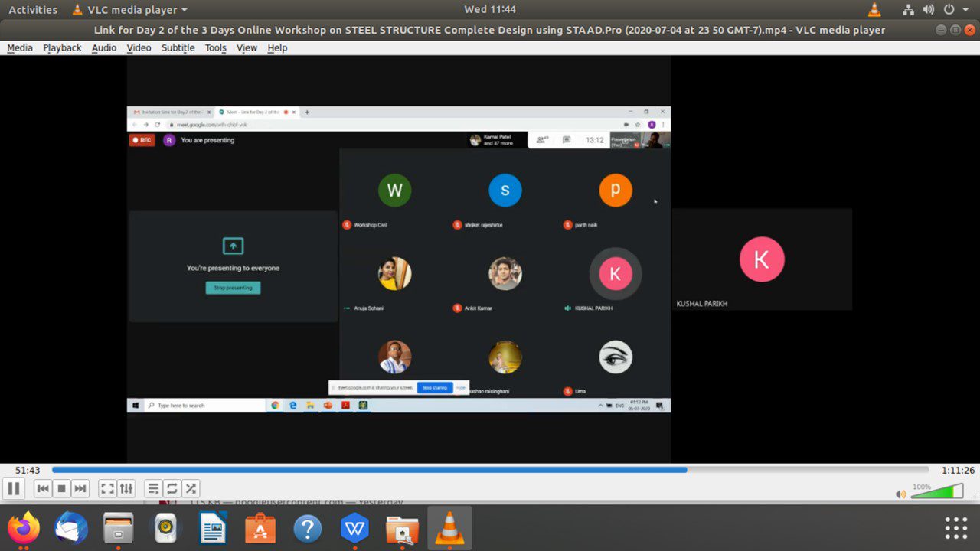The height and width of the screenshot is (551, 980).
Task: Toggle loop repeat mode
Action: [172, 488]
